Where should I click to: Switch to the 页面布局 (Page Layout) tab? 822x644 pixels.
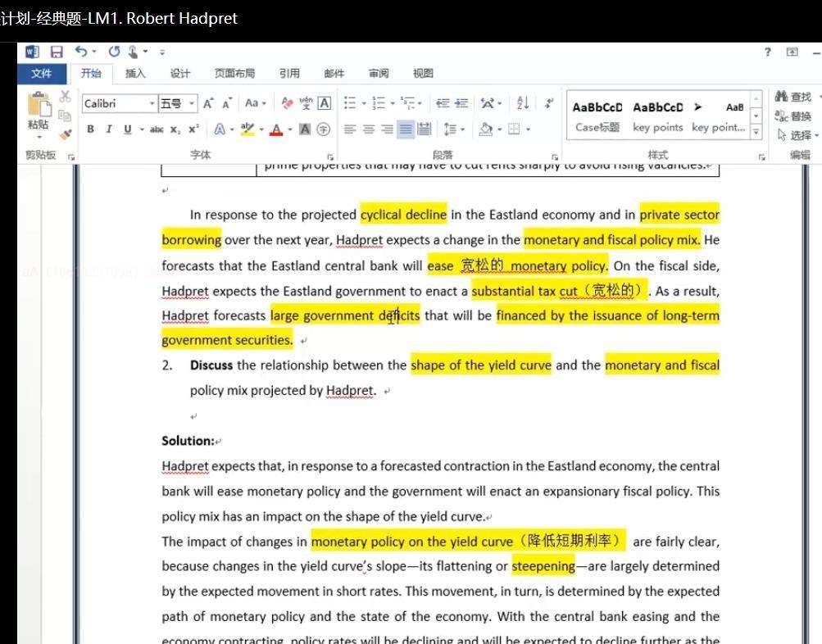235,74
